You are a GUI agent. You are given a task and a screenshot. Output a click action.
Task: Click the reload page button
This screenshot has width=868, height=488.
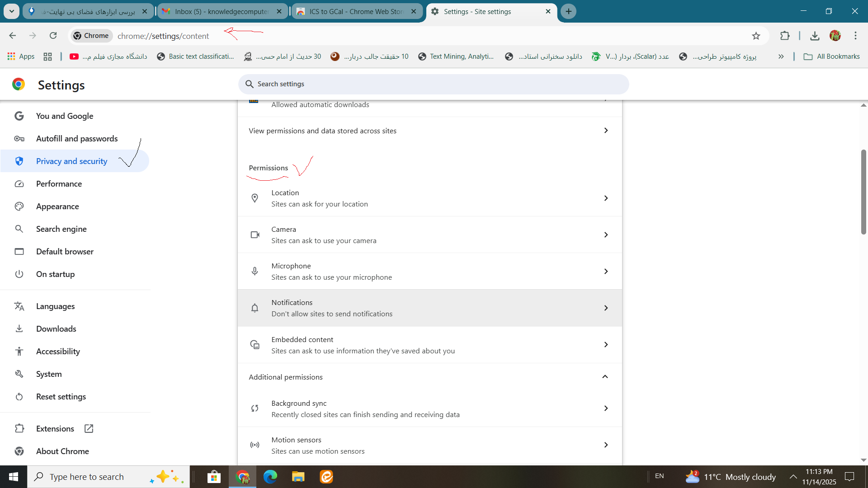[53, 36]
